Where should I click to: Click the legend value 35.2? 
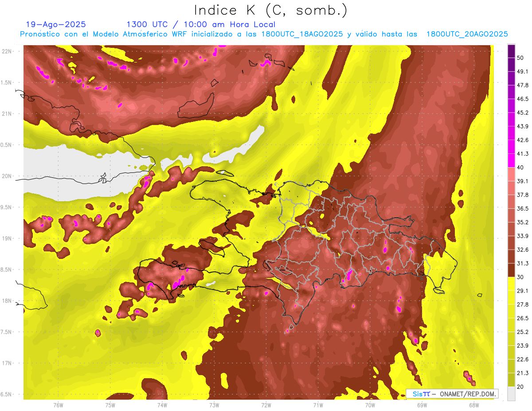pyautogui.click(x=522, y=222)
